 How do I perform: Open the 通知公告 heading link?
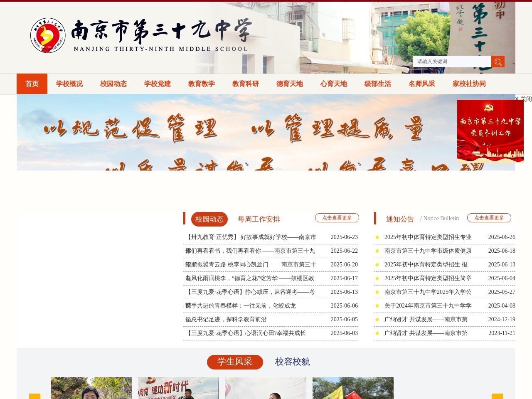[400, 219]
